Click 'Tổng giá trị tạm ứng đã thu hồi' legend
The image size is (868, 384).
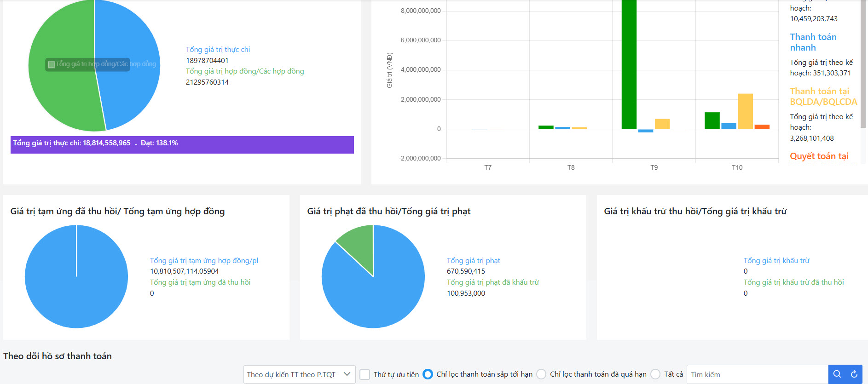tap(200, 282)
